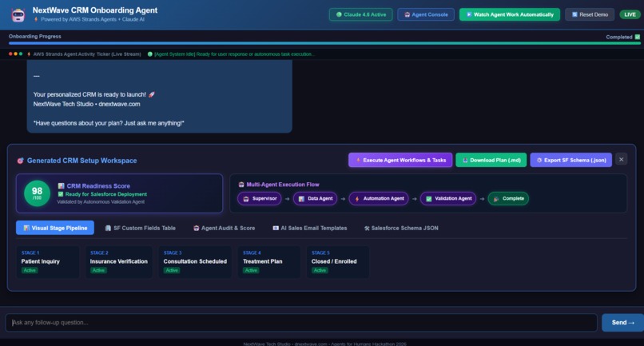
Task: Click the Ready for Salesforce Deployment checkmark
Action: 61,194
